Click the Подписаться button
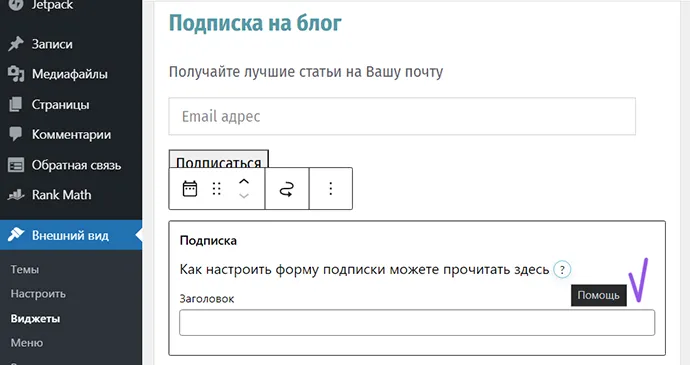This screenshot has height=365, width=690. pyautogui.click(x=219, y=159)
